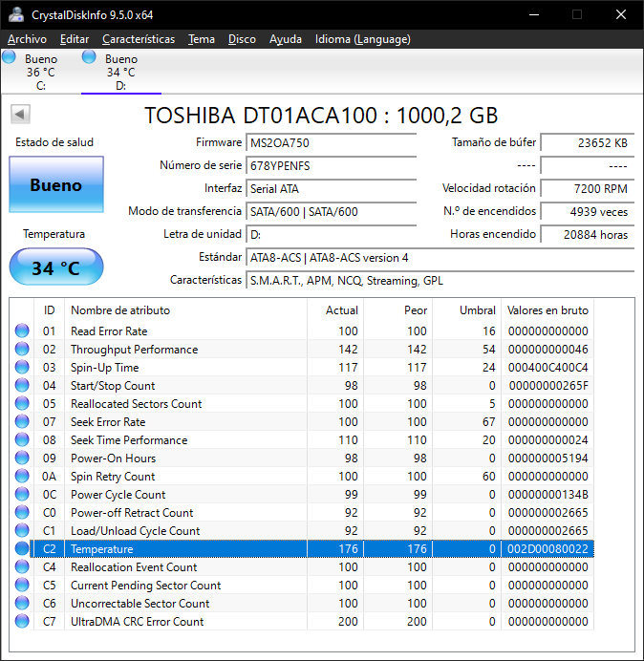Click raw value 00000000134B
This screenshot has width=644, height=661.
click(547, 495)
